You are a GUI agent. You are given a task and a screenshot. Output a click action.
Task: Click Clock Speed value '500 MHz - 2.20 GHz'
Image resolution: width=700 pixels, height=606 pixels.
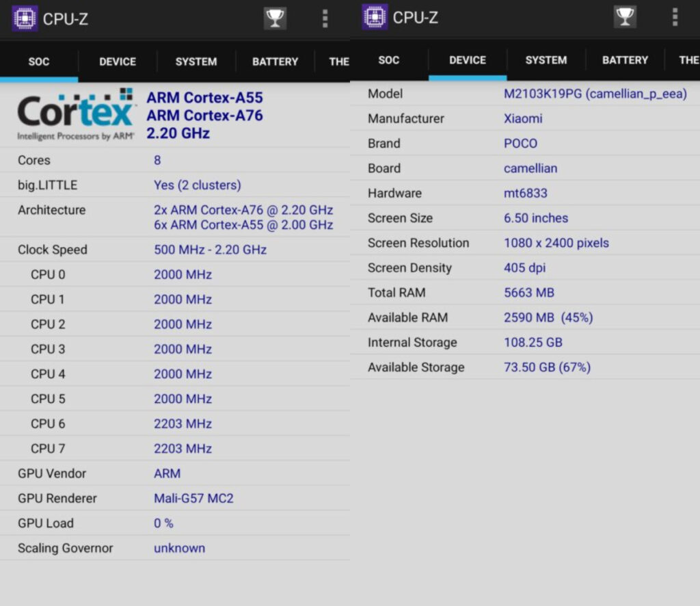(x=211, y=250)
